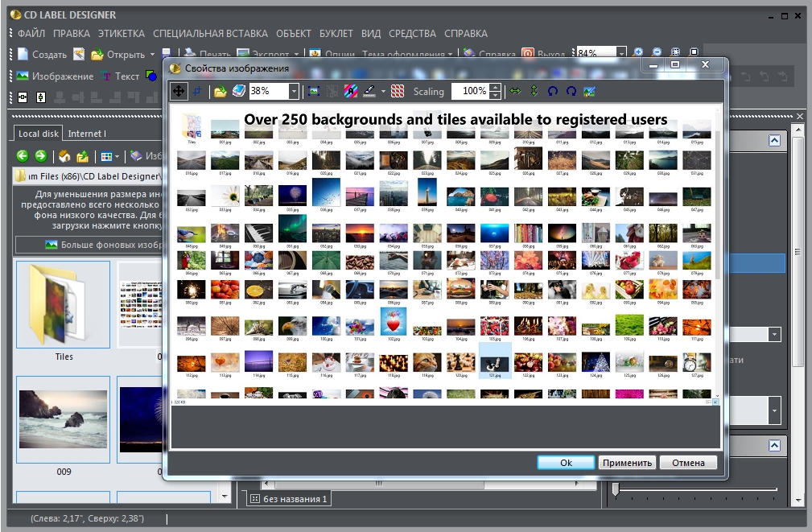Open the ФАЙЛ menu
812x532 pixels.
coord(31,34)
